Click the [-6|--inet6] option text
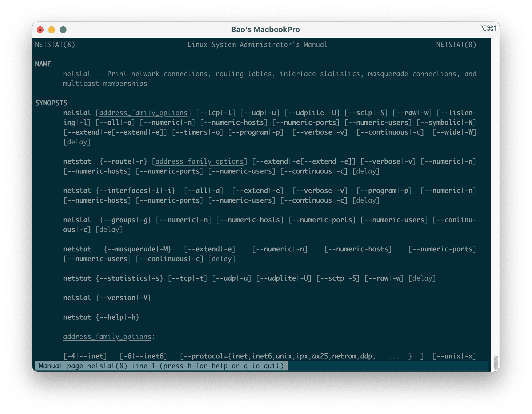Viewport: 532px width, 414px height. (143, 356)
